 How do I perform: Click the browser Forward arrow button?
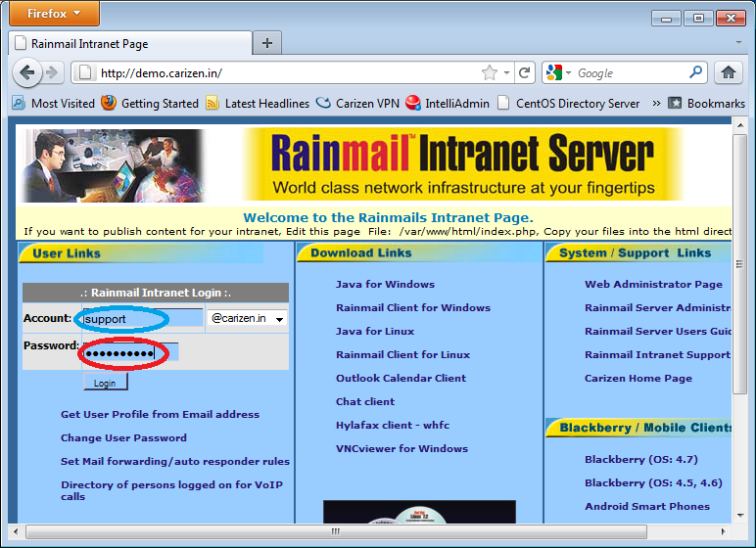[x=52, y=73]
